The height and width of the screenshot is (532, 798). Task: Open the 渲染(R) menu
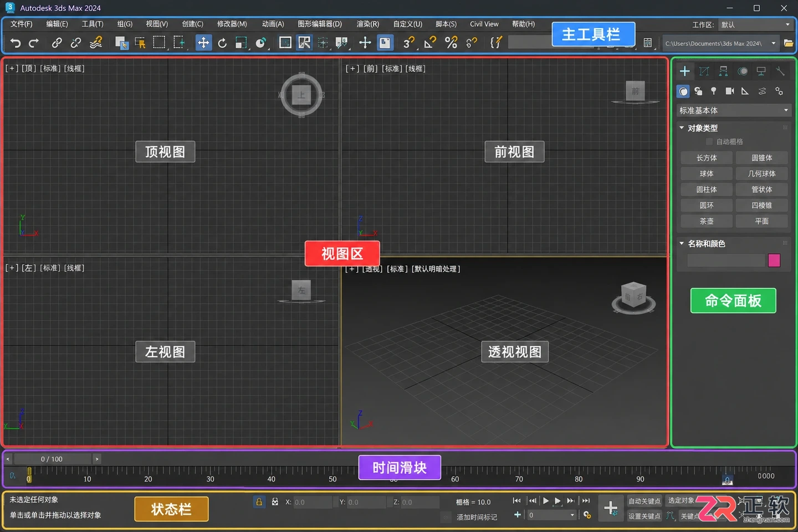368,24
